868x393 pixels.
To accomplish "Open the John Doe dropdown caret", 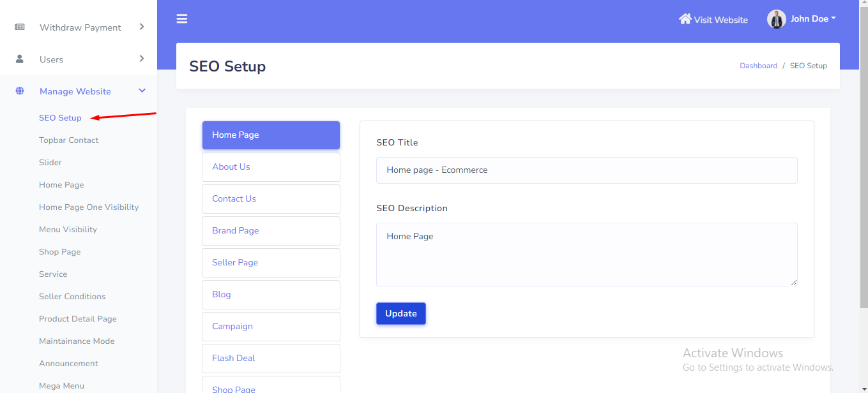I will point(834,19).
